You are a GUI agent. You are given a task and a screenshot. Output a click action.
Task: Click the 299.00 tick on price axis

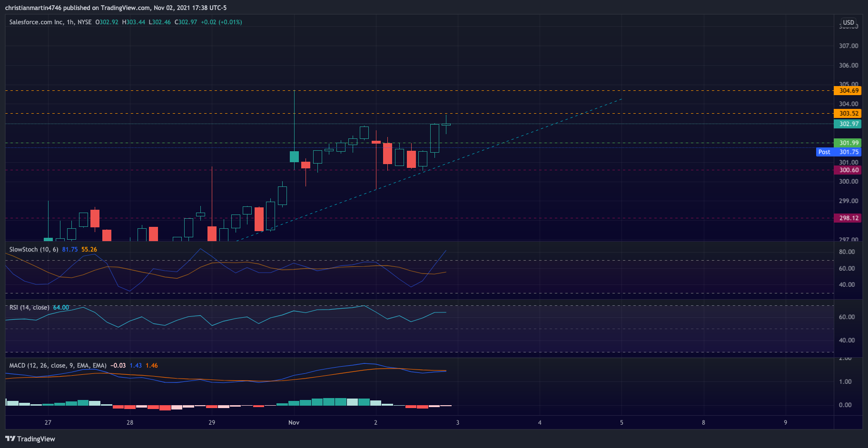[x=848, y=201]
